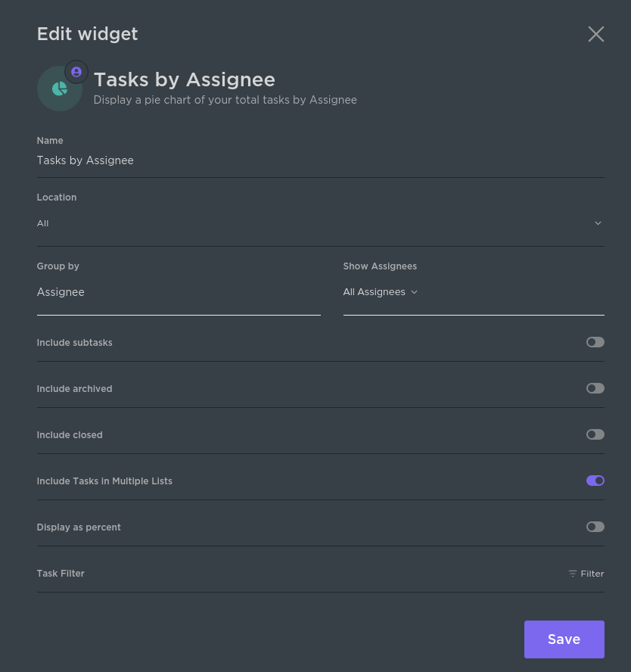Click the Name field with Tasks by Assignee
Image resolution: width=631 pixels, height=672 pixels.
(321, 160)
